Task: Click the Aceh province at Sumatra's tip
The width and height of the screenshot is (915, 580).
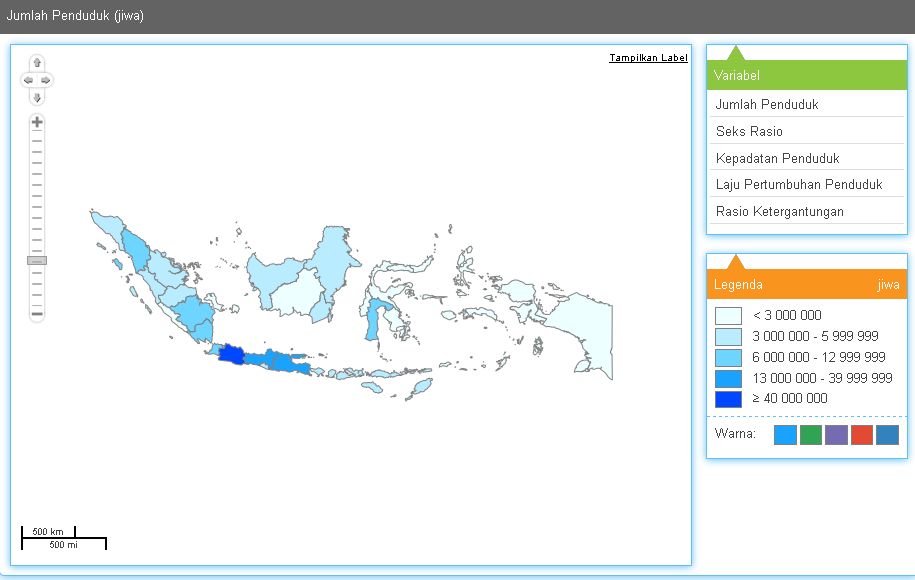Action: (107, 223)
